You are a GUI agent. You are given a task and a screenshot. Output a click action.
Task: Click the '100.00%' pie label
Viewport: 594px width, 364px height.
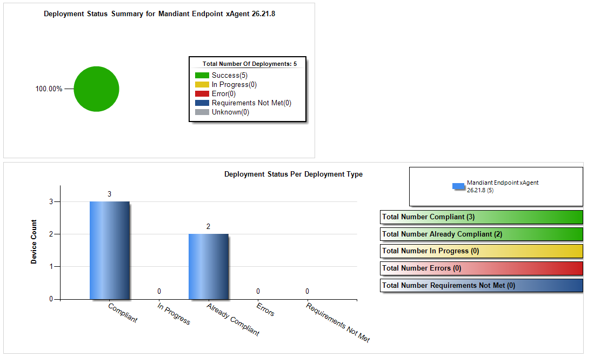(x=49, y=89)
